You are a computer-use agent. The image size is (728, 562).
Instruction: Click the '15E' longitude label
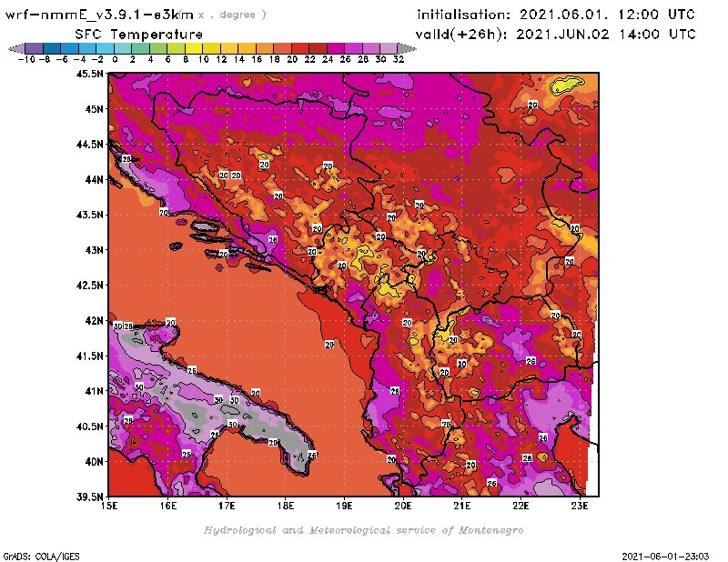point(109,506)
